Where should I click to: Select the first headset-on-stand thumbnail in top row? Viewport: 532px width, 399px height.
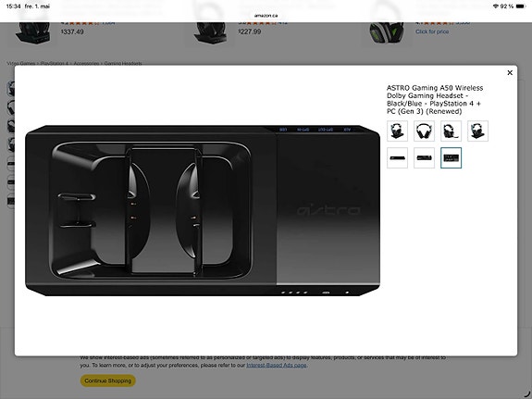pos(397,131)
